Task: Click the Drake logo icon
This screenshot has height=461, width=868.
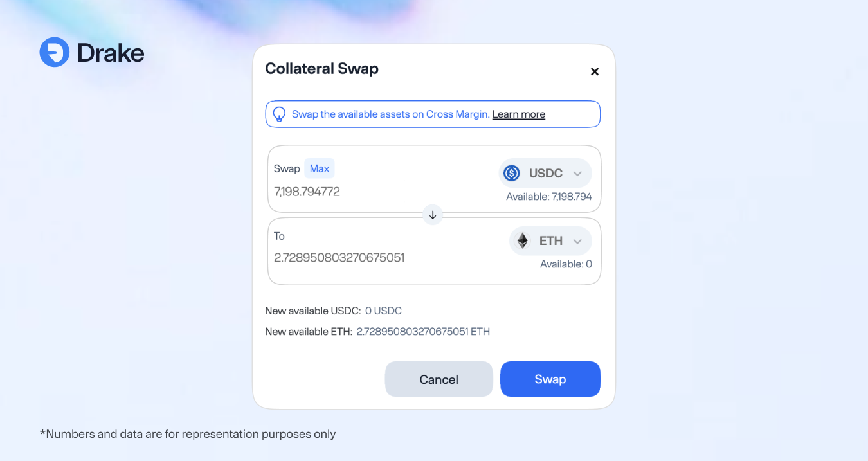Action: tap(54, 52)
